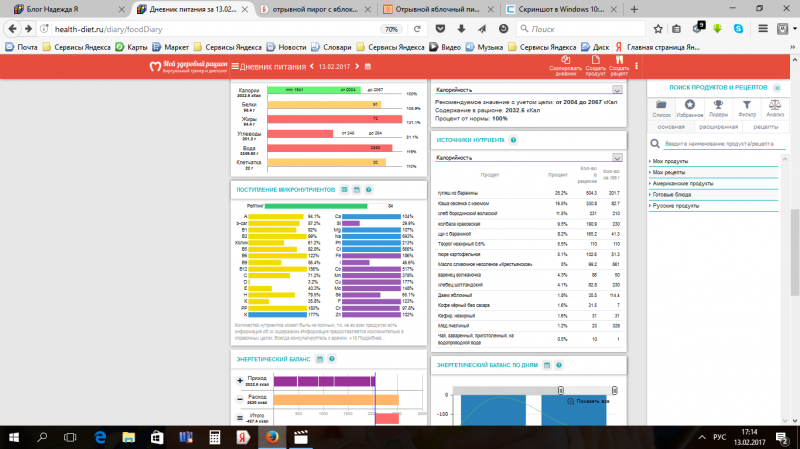Open the 'Лидеры' trophy icon
Viewport: 800px width, 449px height.
717,107
